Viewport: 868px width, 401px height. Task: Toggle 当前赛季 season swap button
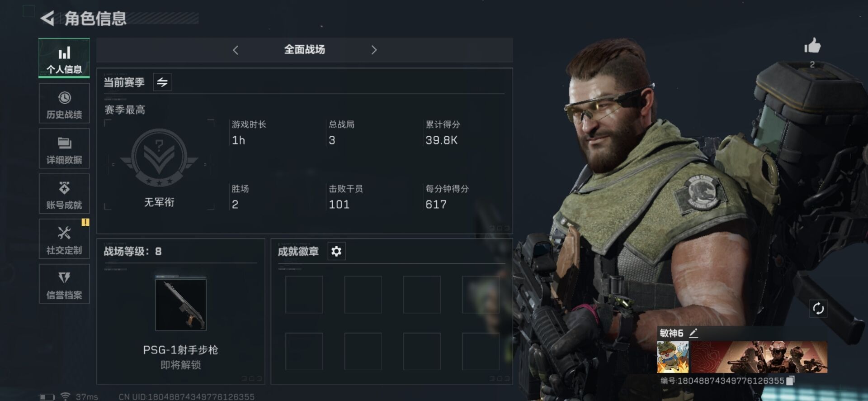pos(162,82)
